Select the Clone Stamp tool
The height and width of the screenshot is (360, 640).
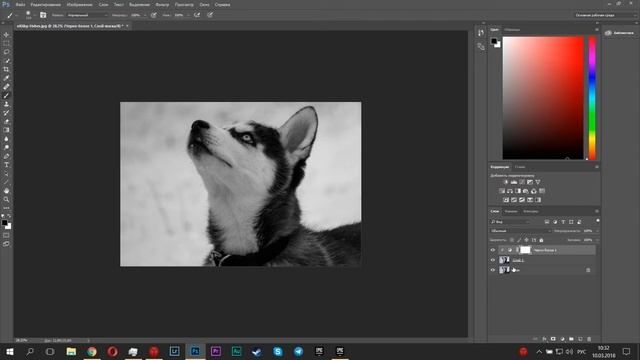(6, 104)
